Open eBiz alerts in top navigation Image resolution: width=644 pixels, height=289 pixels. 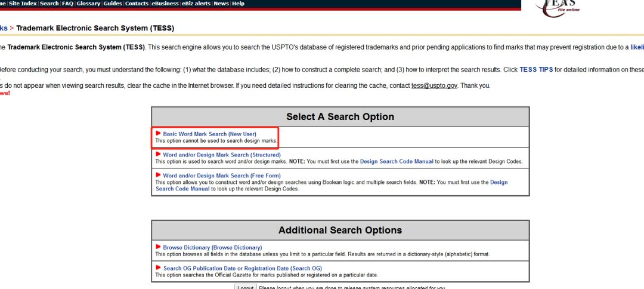[x=196, y=4]
